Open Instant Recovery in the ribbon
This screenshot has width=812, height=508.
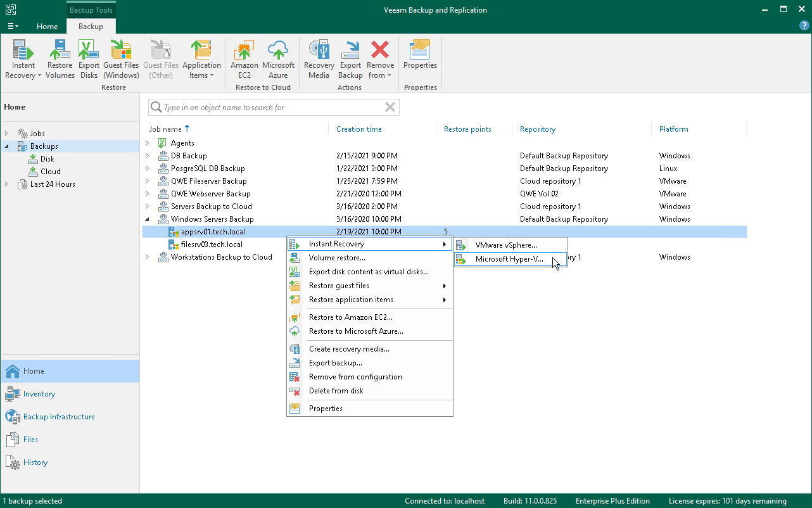(x=23, y=60)
